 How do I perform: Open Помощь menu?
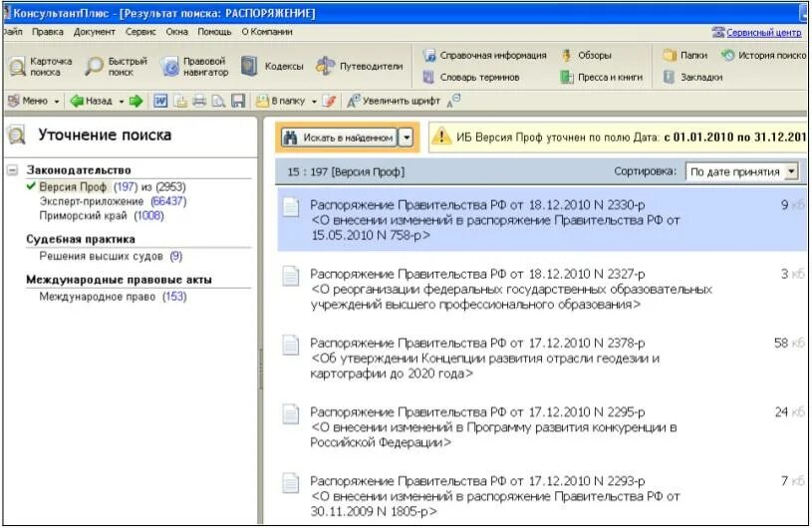(214, 32)
